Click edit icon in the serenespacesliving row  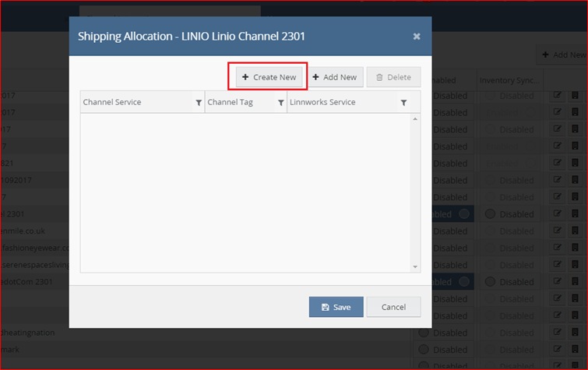coord(558,265)
